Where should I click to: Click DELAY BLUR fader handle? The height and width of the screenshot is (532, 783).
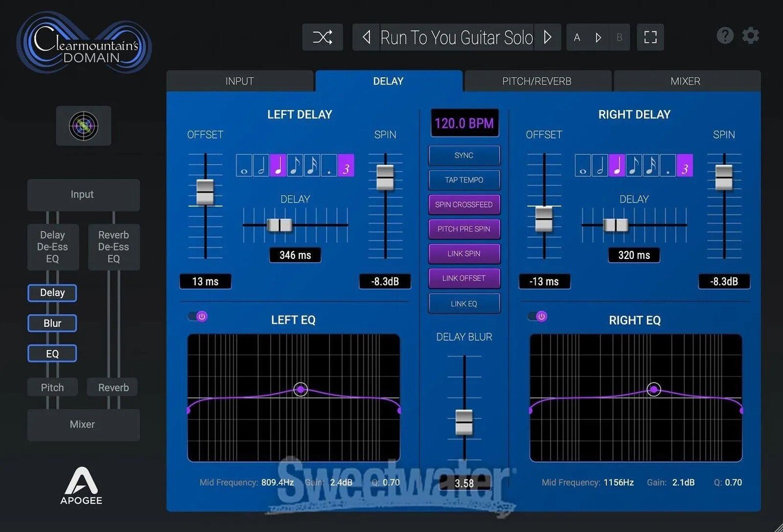click(x=464, y=422)
